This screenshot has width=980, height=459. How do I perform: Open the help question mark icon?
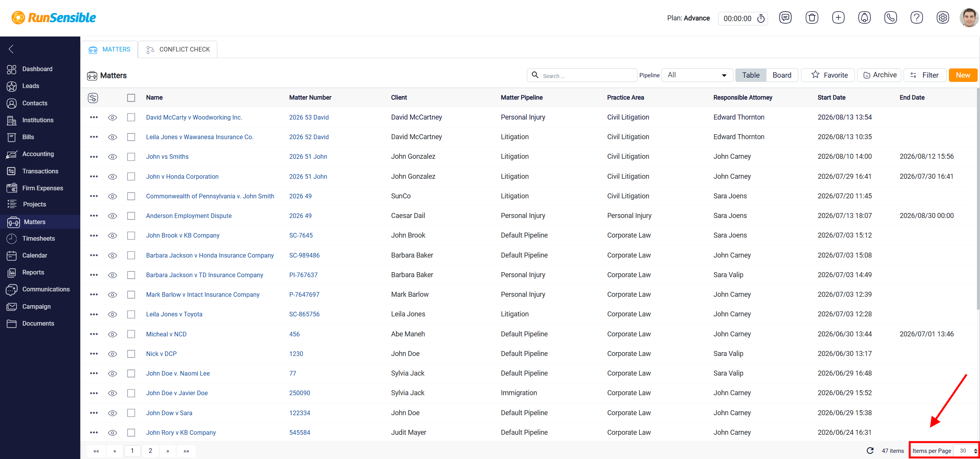pos(917,18)
